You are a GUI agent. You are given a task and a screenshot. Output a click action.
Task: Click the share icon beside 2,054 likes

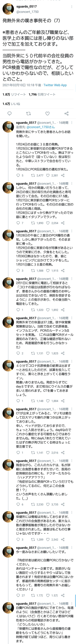[x=63, y=223]
